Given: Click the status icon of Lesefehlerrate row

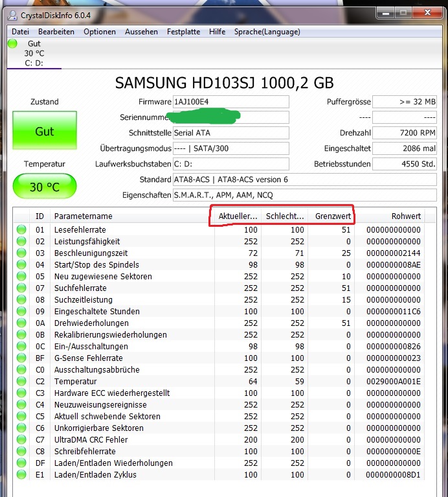Looking at the screenshot, I should pyautogui.click(x=21, y=229).
